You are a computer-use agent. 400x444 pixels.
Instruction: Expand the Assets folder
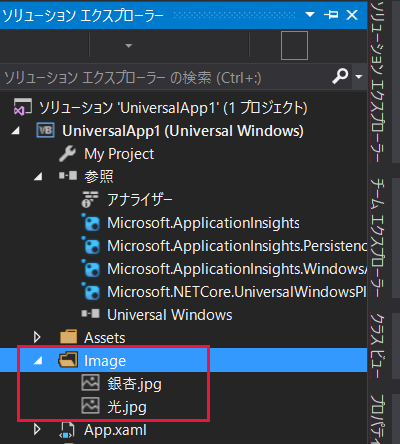pyautogui.click(x=37, y=337)
